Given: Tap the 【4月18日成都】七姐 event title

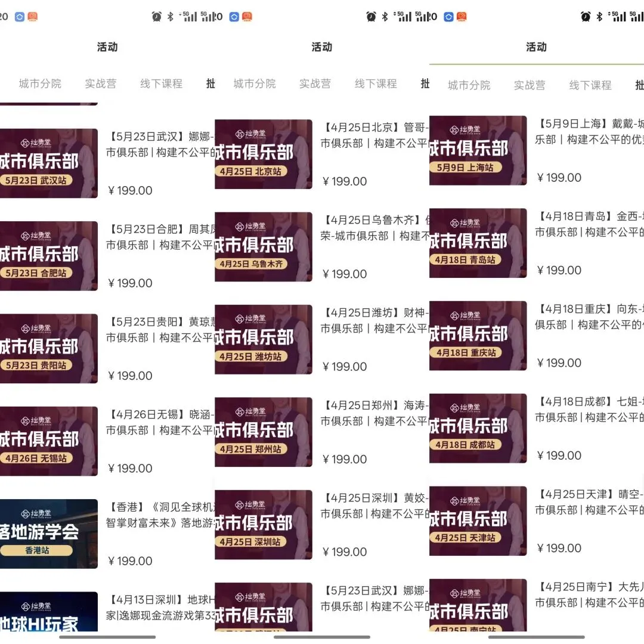Looking at the screenshot, I should tap(589, 410).
